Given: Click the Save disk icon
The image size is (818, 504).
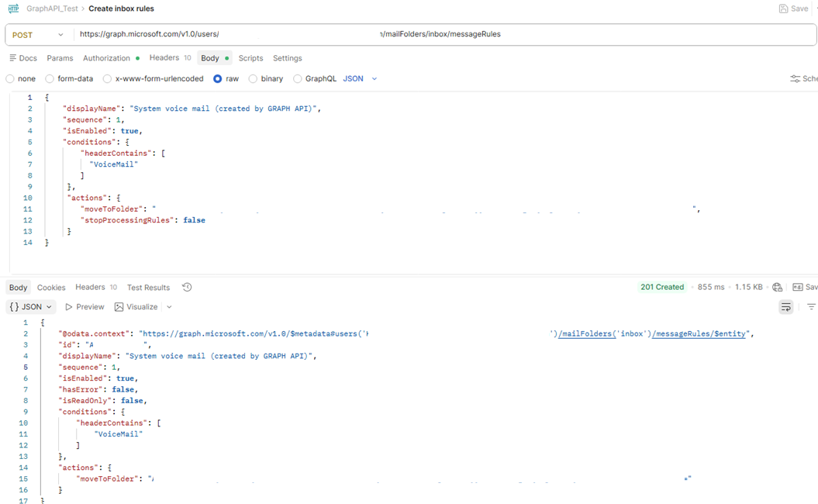Looking at the screenshot, I should [783, 9].
